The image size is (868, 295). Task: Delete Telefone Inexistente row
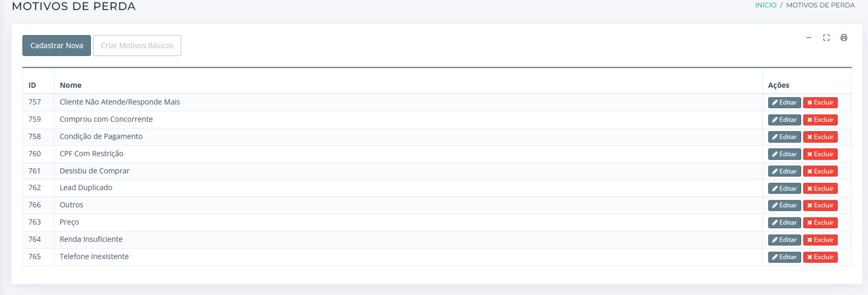tap(820, 257)
